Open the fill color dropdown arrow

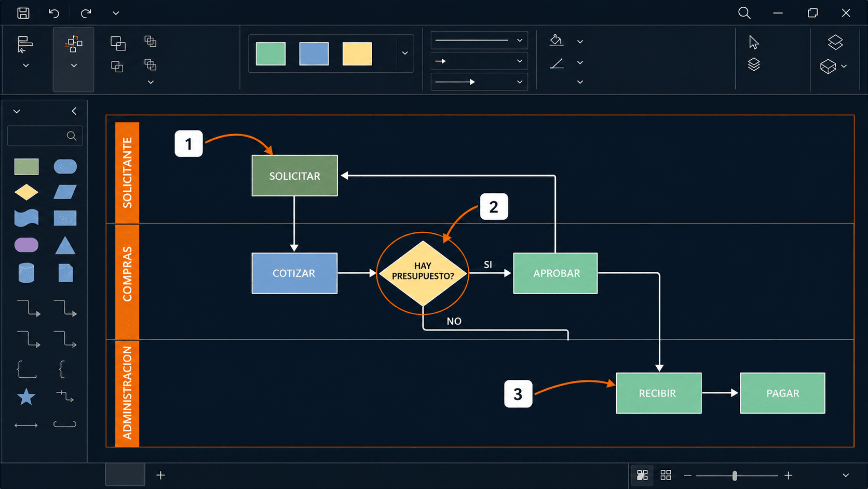pyautogui.click(x=580, y=42)
